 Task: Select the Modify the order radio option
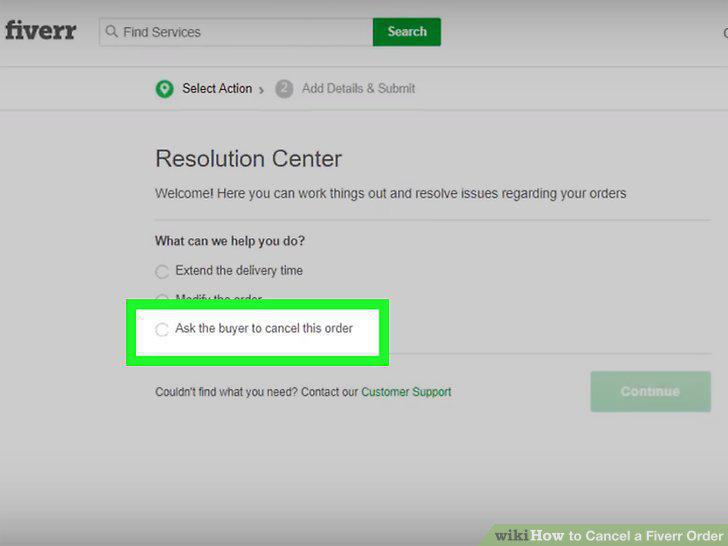[162, 297]
